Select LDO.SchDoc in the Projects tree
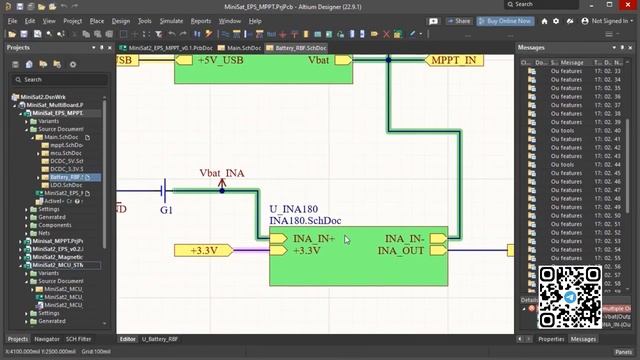 (x=66, y=185)
